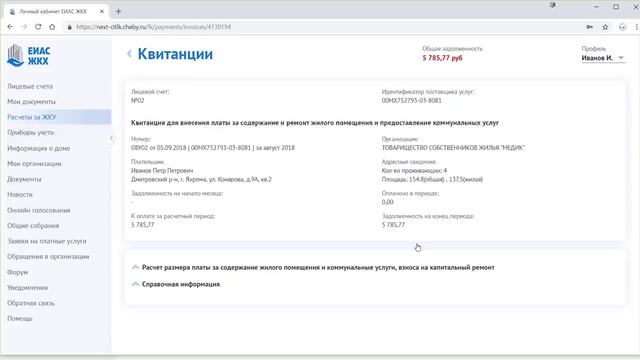Open Форум in the sidebar
Viewport: 640px width, 360px height.
(18, 272)
